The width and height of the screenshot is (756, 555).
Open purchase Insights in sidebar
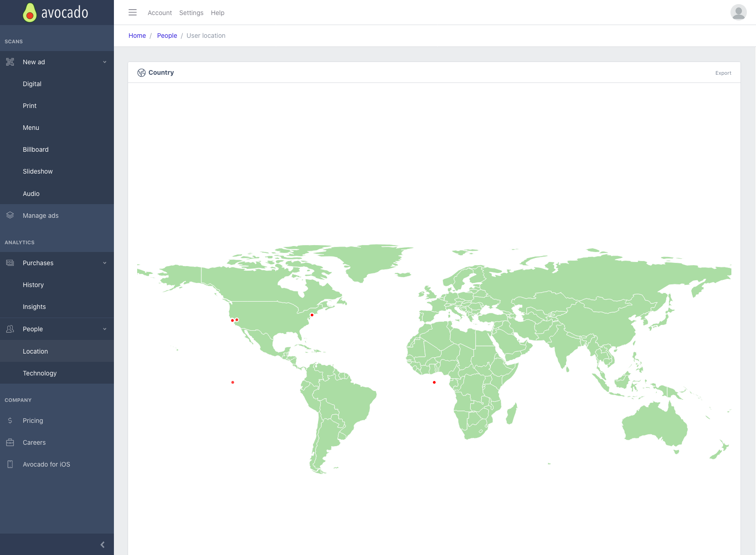(x=57, y=307)
